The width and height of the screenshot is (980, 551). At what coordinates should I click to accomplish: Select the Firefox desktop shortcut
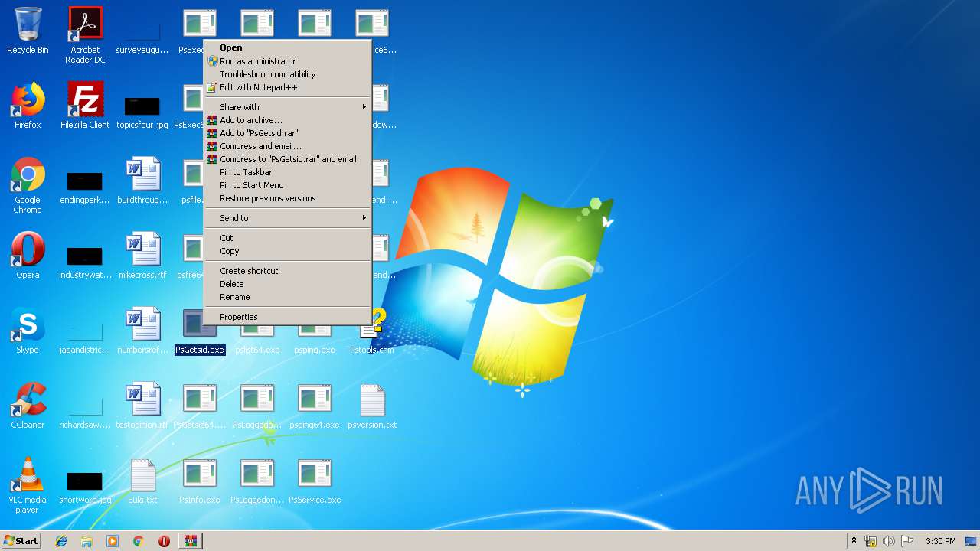[28, 106]
